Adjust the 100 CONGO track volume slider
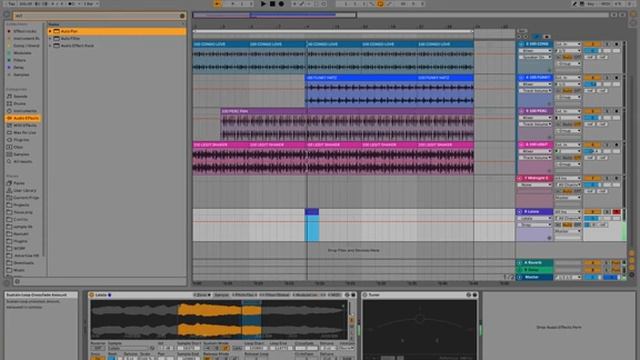Screen dimensions: 640x360 pyautogui.click(x=592, y=51)
